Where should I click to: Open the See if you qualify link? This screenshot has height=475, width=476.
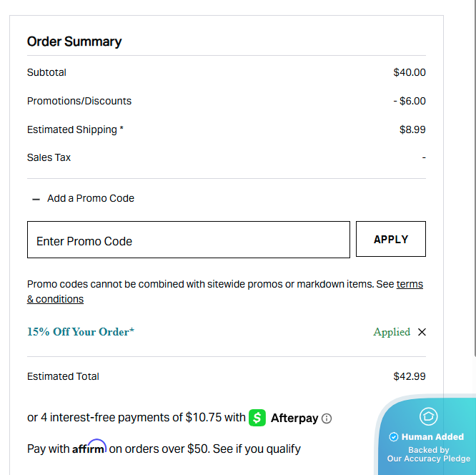coord(257,449)
